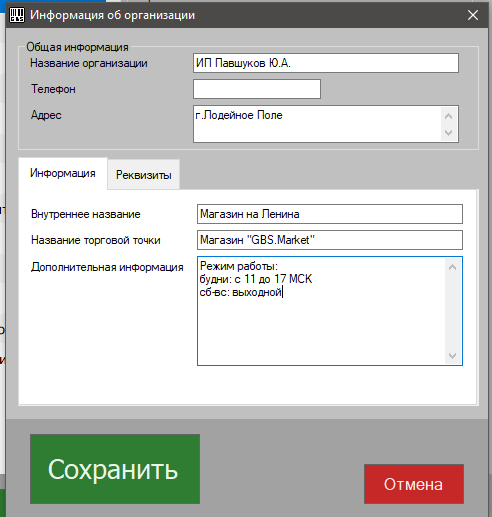Image resolution: width=492 pixels, height=517 pixels.
Task: Click address field scroll down arrow
Action: [449, 133]
